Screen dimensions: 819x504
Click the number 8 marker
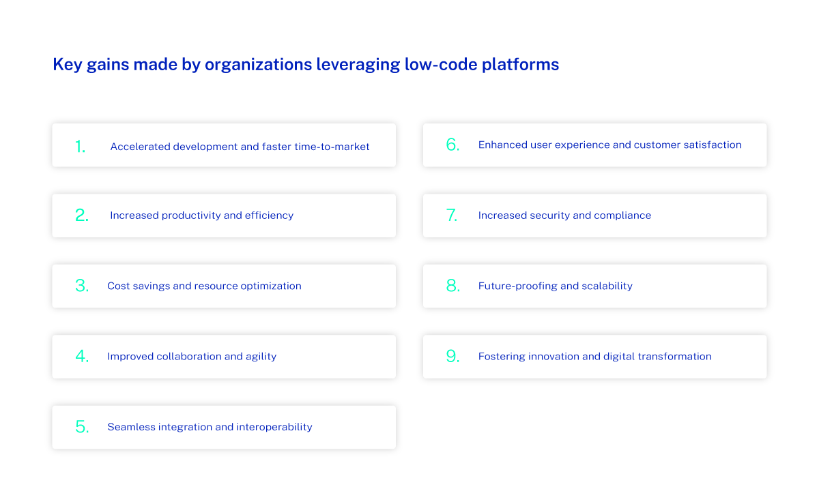[x=451, y=286]
